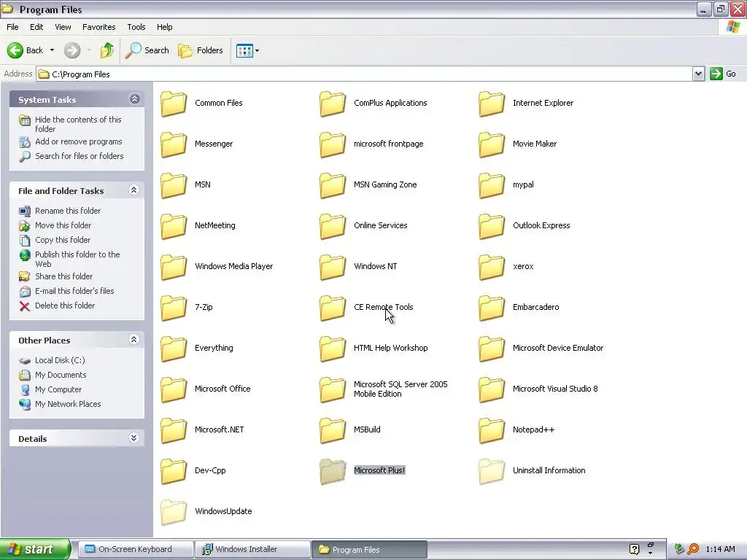Expand the Details panel
This screenshot has height=560, width=747.
point(134,438)
